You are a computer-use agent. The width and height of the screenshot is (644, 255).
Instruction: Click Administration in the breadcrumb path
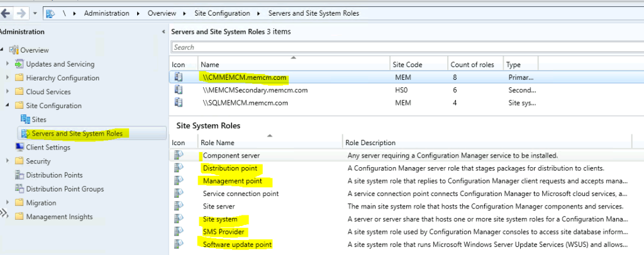106,13
